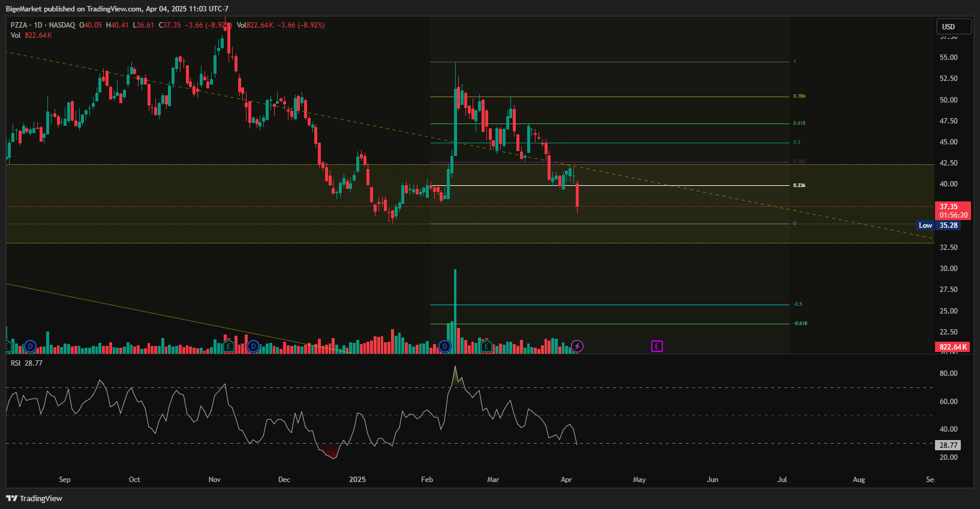Click the 822.64K volume axis label
Image resolution: width=980 pixels, height=509 pixels.
953,347
